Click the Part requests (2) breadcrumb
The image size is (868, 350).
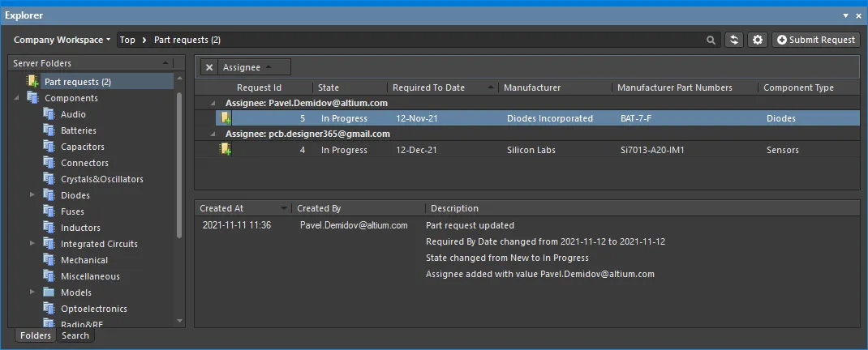pyautogui.click(x=187, y=40)
